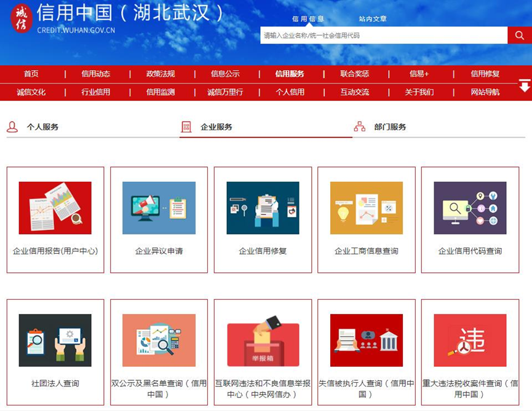
Task: Select the 企业异议申请 service card image
Action: point(159,209)
